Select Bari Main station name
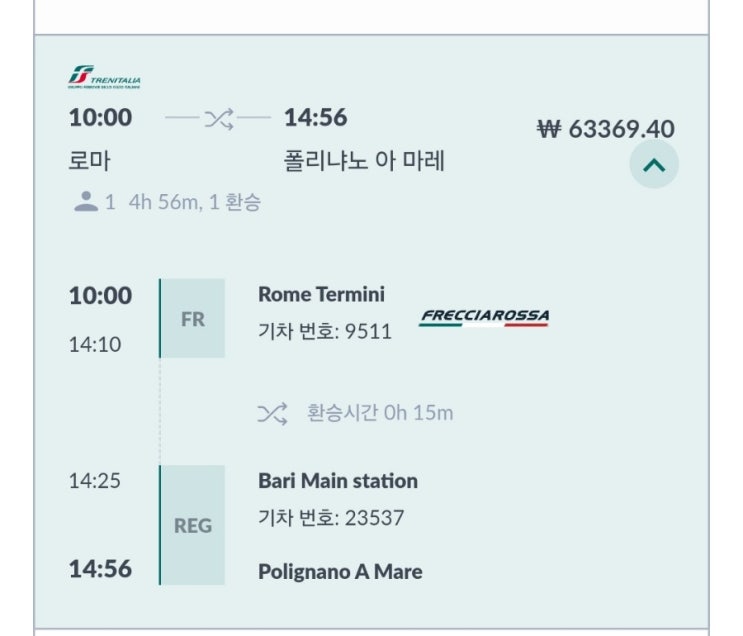This screenshot has height=636, width=743. coord(338,481)
